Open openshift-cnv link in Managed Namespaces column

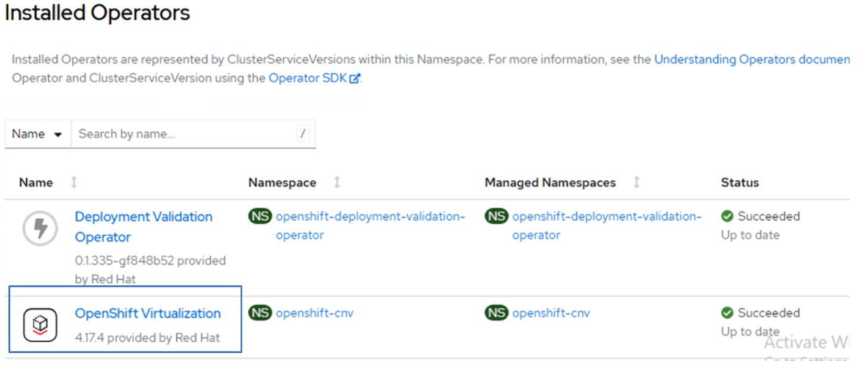click(551, 313)
